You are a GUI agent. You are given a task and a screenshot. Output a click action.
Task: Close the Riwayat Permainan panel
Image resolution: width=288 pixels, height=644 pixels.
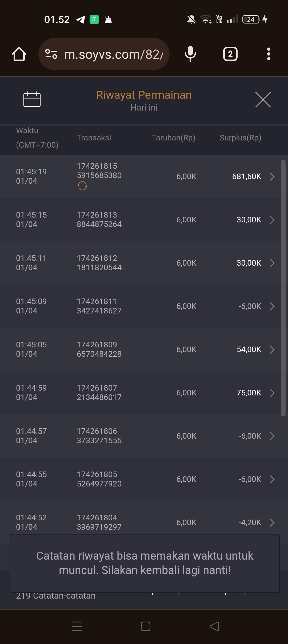[263, 100]
